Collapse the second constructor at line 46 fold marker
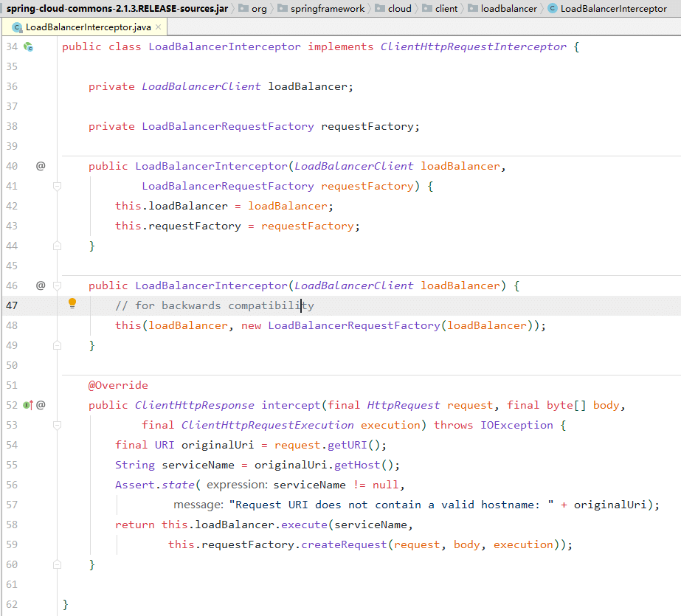Screen dimensions: 681x616 click(x=57, y=285)
